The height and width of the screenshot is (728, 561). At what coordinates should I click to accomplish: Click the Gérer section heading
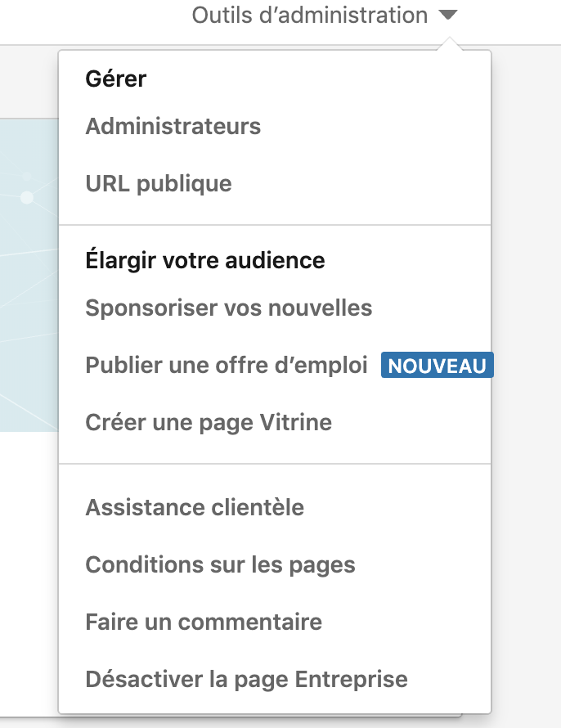point(115,79)
